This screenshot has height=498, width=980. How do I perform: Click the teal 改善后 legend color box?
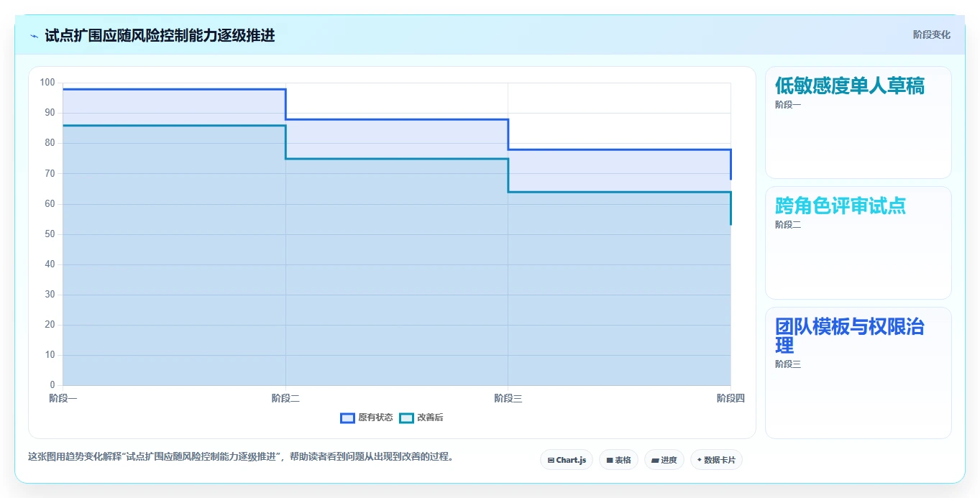(x=407, y=418)
